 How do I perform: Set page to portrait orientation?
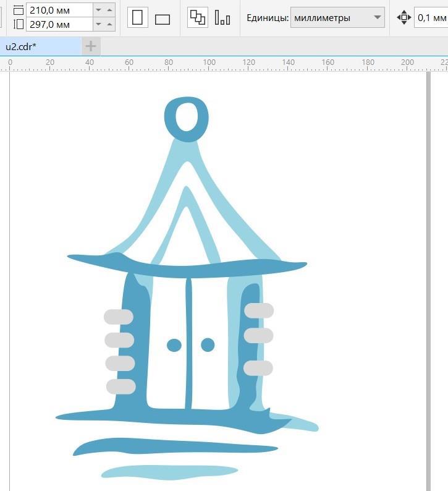pyautogui.click(x=138, y=17)
